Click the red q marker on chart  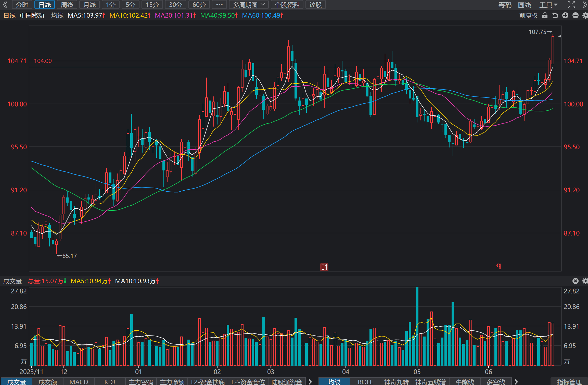[x=498, y=266]
